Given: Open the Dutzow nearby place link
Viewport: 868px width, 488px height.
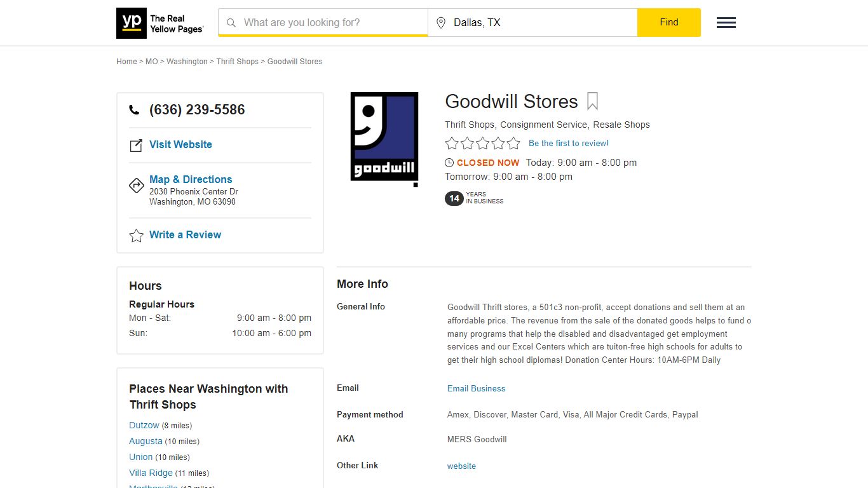Looking at the screenshot, I should pyautogui.click(x=144, y=425).
